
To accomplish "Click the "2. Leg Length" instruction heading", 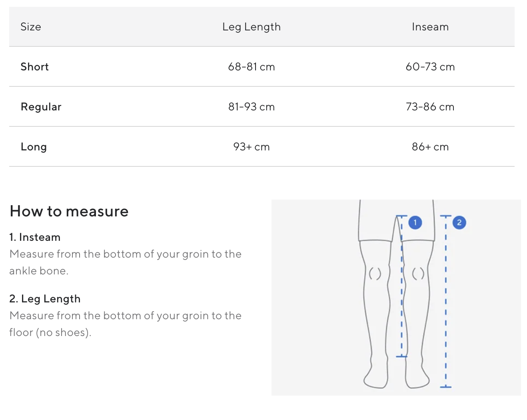I will coord(45,299).
